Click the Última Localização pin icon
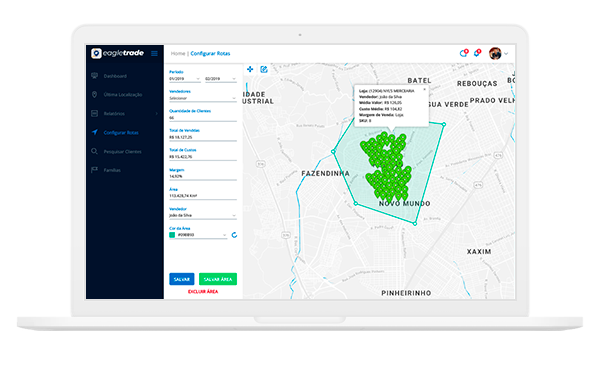This screenshot has width=600, height=371. pos(95,94)
